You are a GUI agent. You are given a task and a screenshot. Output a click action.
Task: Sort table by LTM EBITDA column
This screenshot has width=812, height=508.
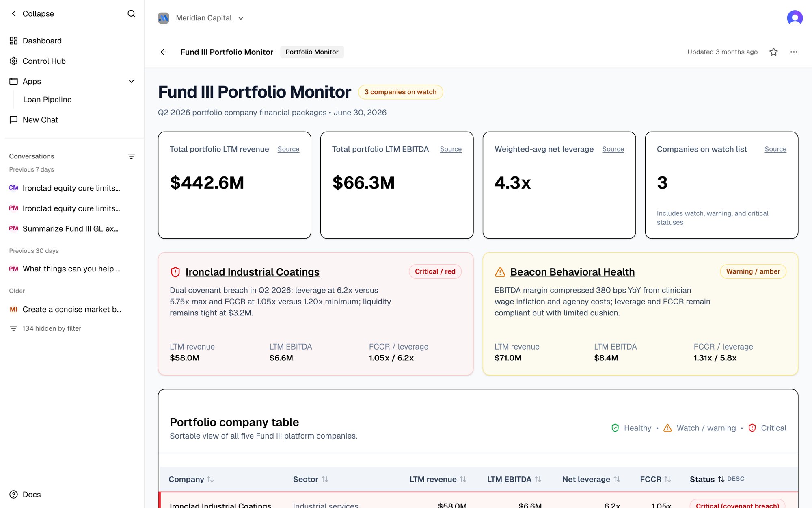(x=514, y=479)
